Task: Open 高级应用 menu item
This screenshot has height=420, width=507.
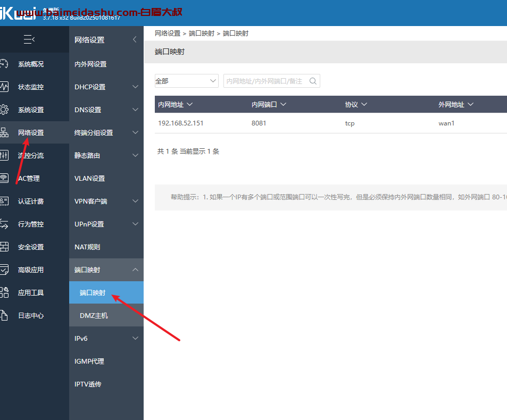Action: click(x=31, y=270)
